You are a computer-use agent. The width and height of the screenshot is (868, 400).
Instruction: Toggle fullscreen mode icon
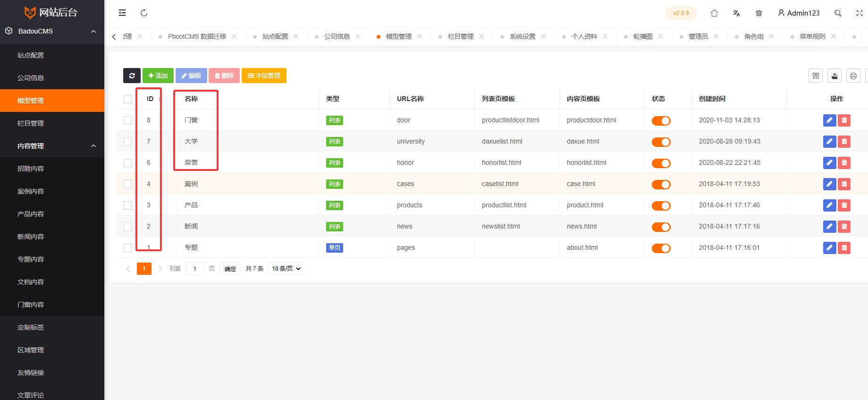point(859,13)
